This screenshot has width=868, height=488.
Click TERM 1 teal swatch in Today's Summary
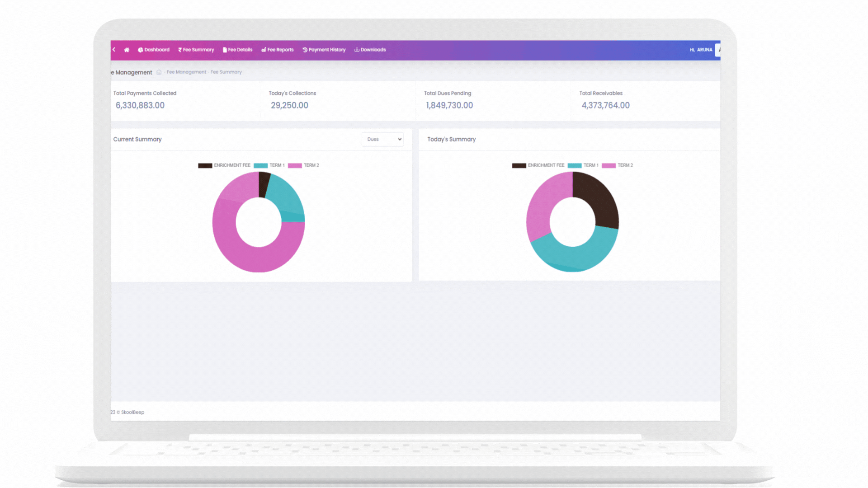pyautogui.click(x=575, y=166)
